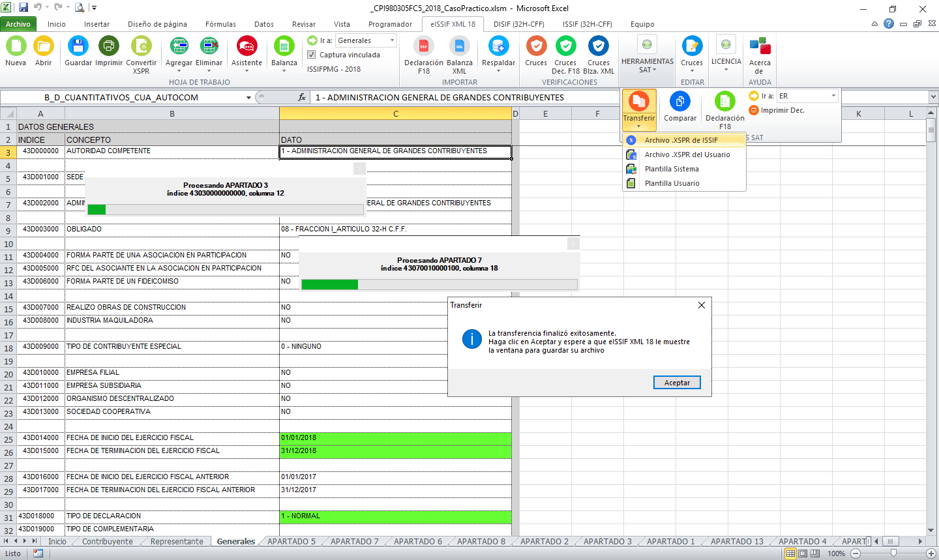The height and width of the screenshot is (560, 939).
Task: Run Cruces Blza. XML verification
Action: pyautogui.click(x=599, y=46)
